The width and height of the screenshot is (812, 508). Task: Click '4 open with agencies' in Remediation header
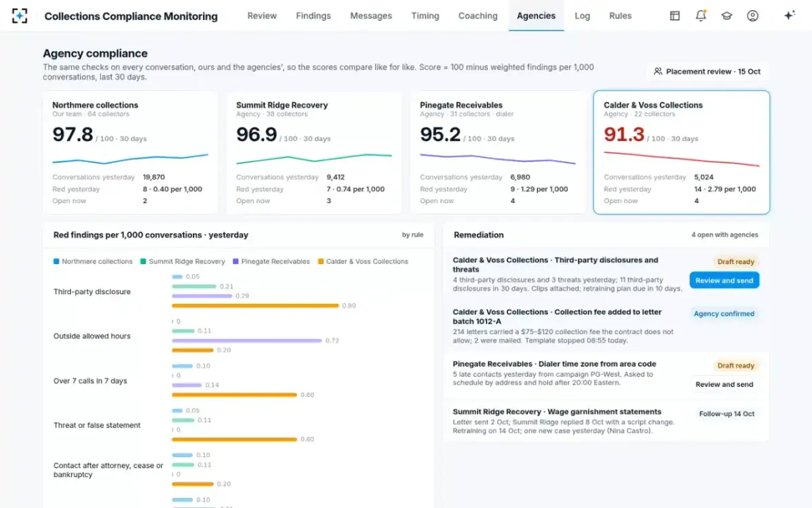point(725,235)
